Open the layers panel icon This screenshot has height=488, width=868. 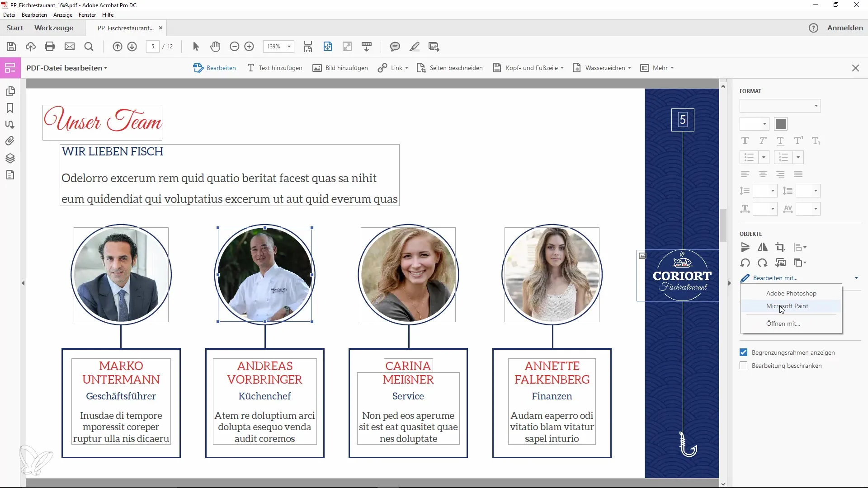pyautogui.click(x=10, y=158)
